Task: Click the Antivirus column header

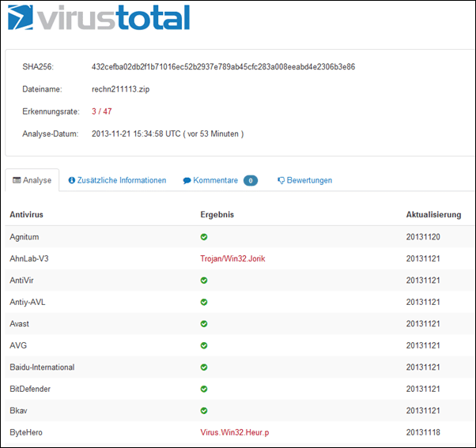Action: 26,214
